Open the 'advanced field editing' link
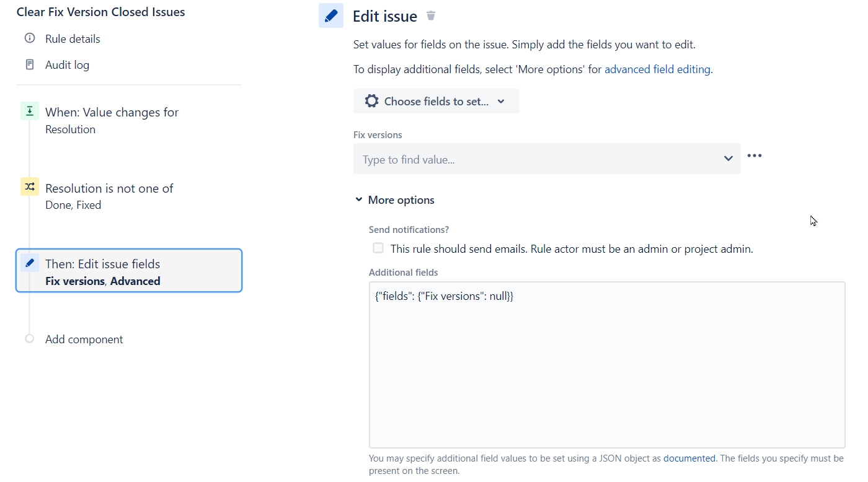 click(x=657, y=69)
